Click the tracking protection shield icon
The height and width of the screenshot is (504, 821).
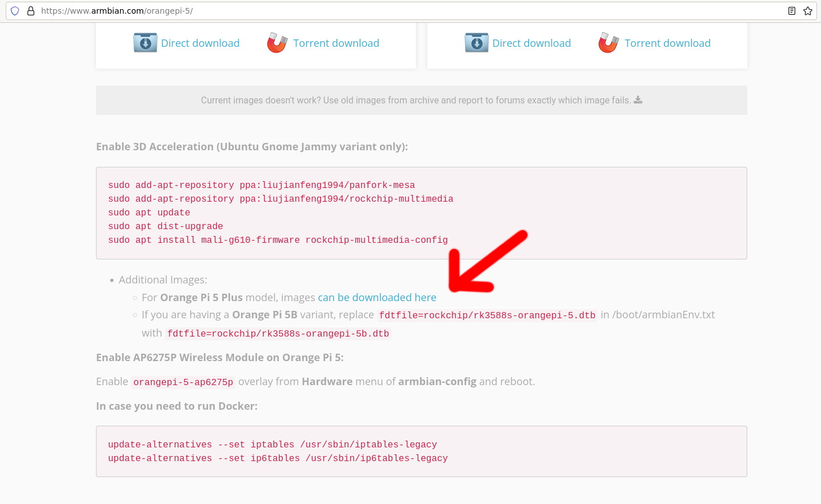[x=15, y=11]
